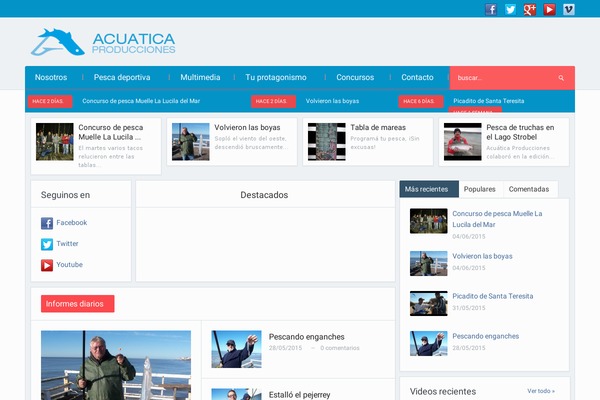Open the Estalló el pejerrey article
Screen dimensions: 600x400
[299, 395]
